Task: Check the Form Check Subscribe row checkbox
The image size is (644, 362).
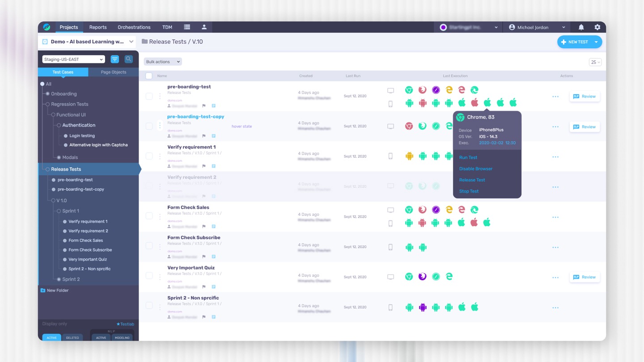Action: 149,246
